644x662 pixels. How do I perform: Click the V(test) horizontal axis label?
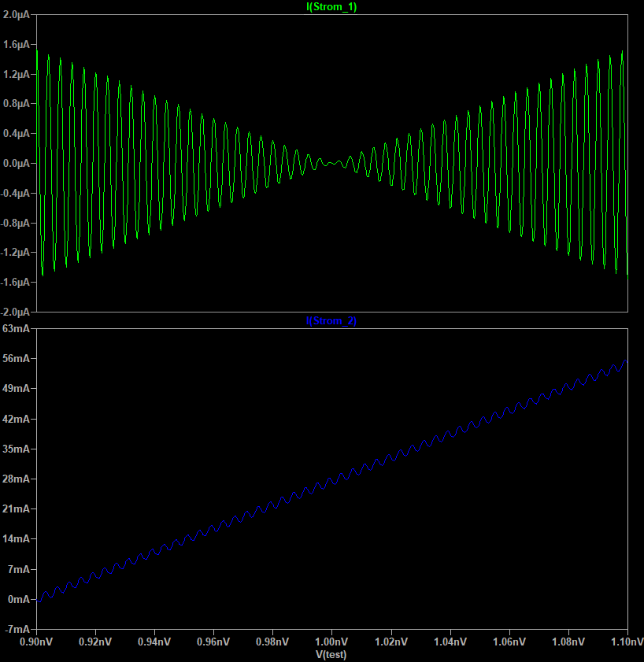click(x=331, y=655)
